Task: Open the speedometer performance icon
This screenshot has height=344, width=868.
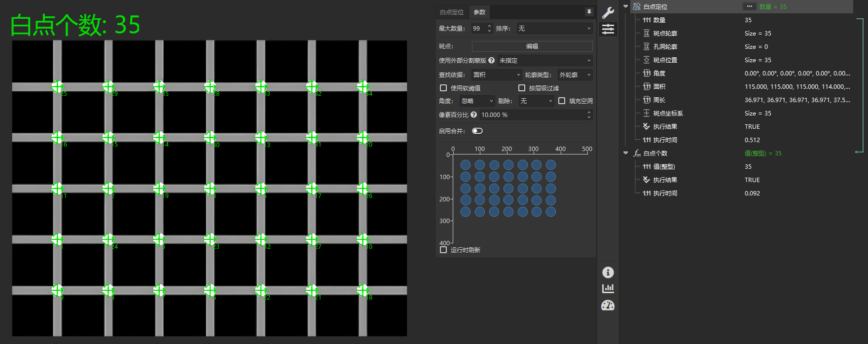Action: 608,306
